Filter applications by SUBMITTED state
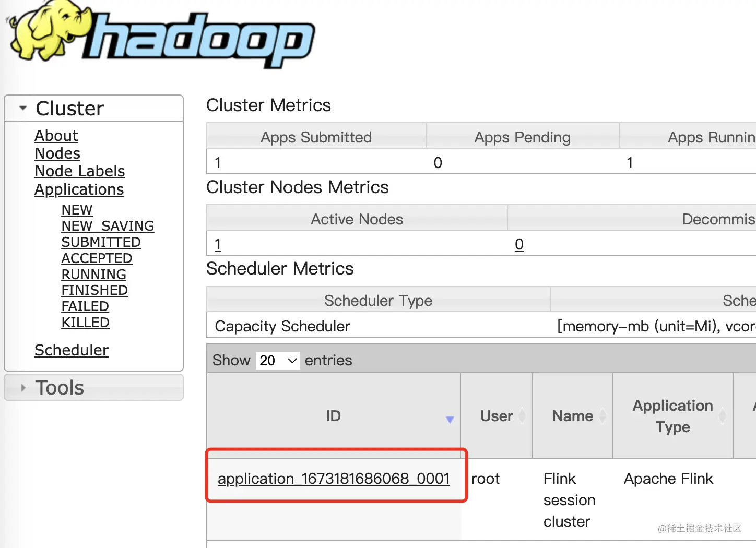The height and width of the screenshot is (548, 756). pos(101,242)
